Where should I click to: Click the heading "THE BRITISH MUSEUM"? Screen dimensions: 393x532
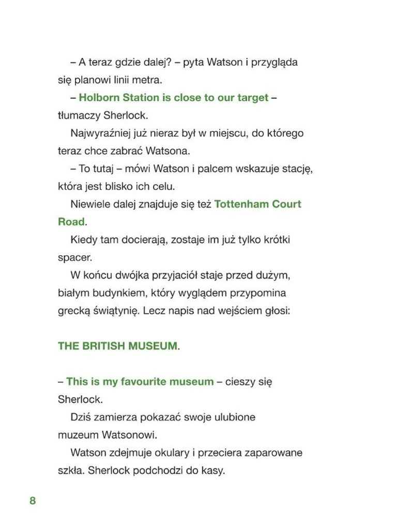click(117, 346)
